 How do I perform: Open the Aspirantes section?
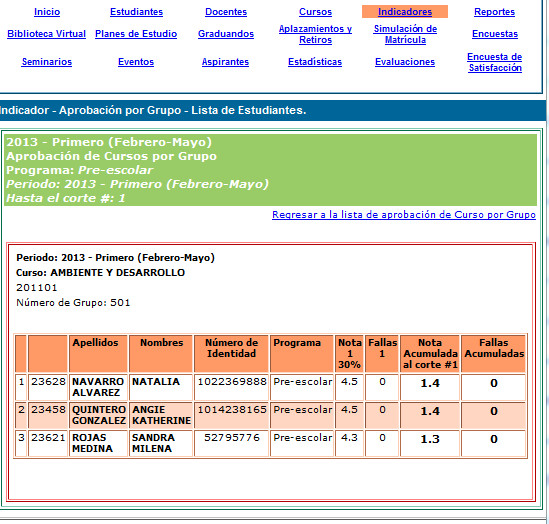(225, 62)
